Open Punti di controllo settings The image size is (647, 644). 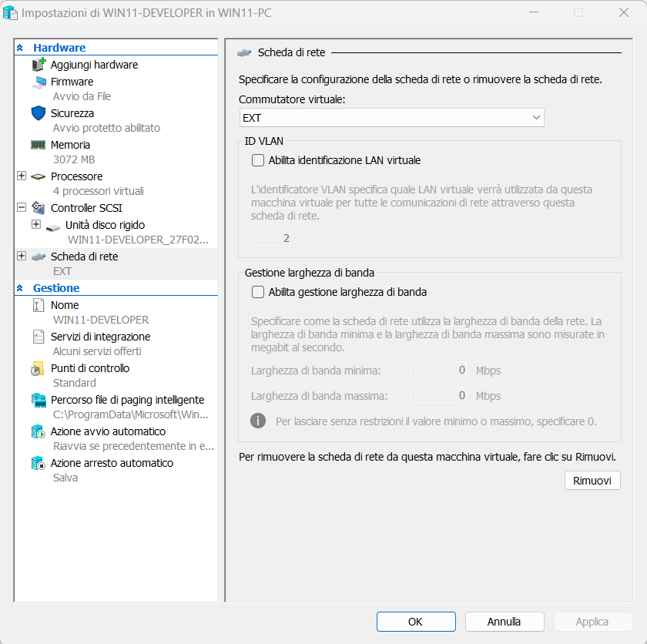[x=90, y=368]
